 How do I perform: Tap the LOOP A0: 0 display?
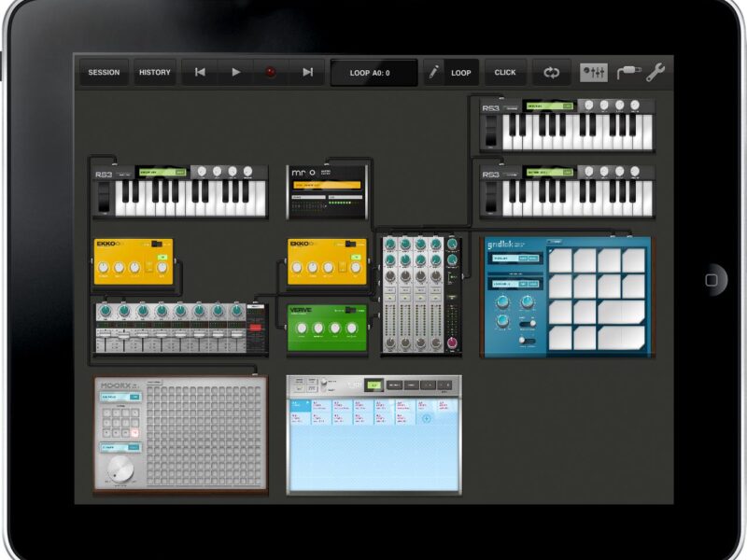pos(373,73)
